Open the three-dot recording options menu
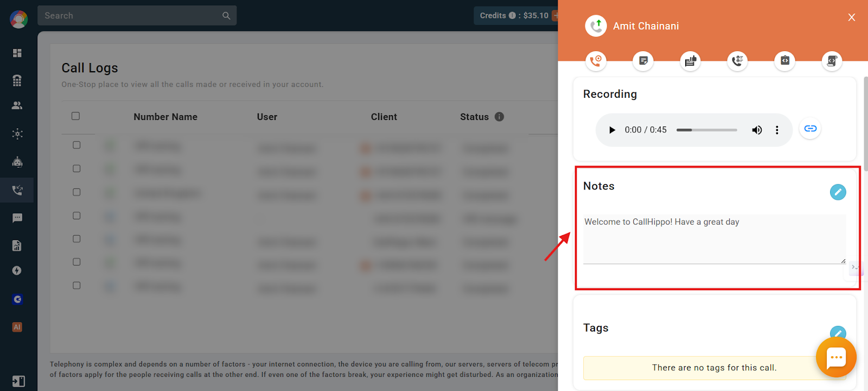 click(x=777, y=130)
